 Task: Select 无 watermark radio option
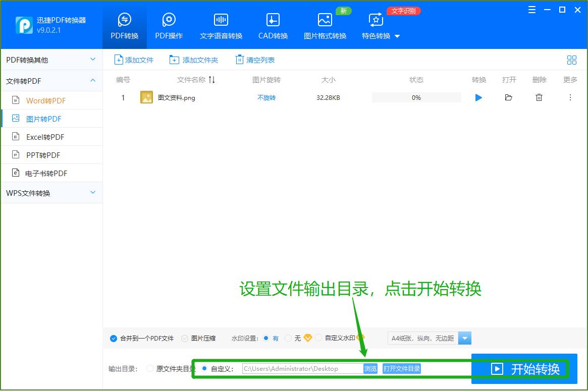[x=288, y=338]
